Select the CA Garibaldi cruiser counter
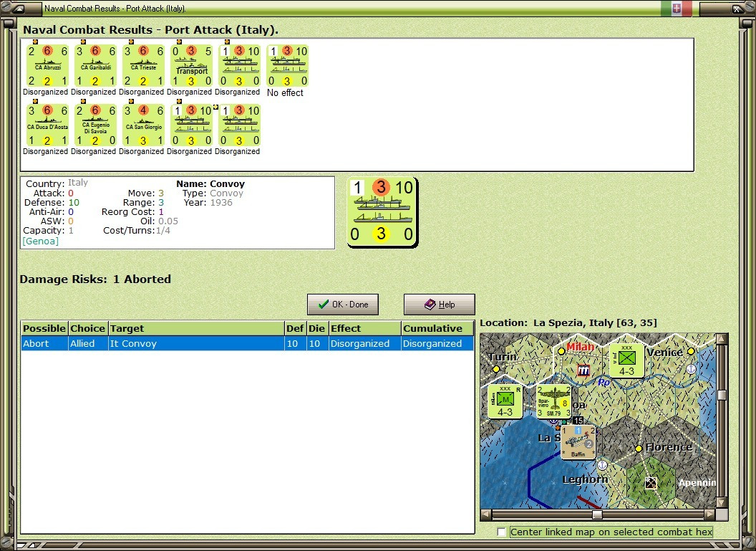The width and height of the screenshot is (756, 551). (x=95, y=66)
